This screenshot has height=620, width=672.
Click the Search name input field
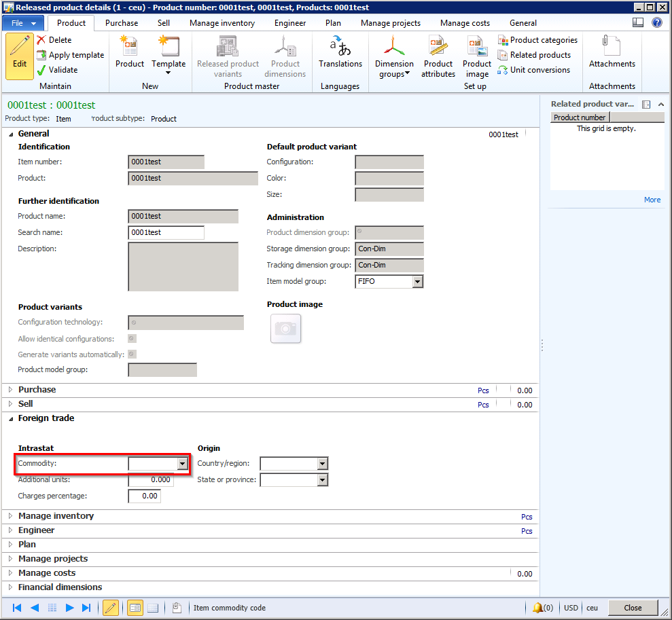(166, 232)
